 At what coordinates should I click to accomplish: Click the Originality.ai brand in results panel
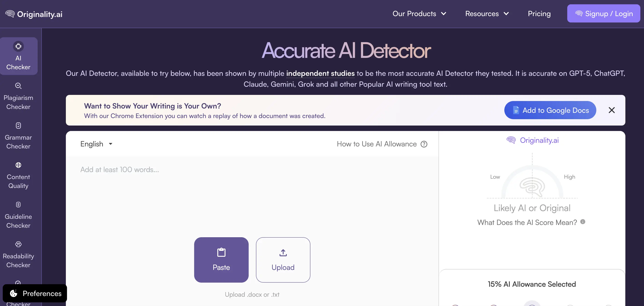532,140
